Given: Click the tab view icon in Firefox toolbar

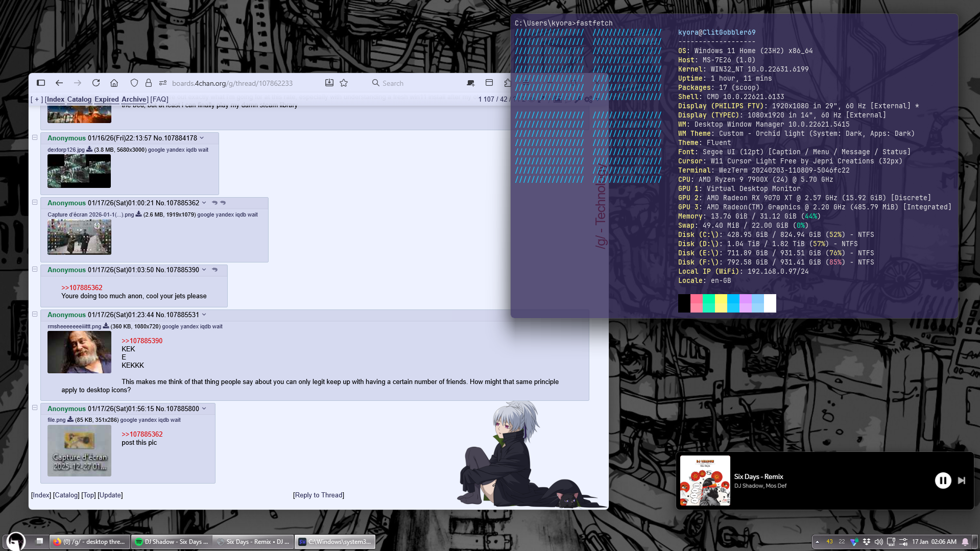Looking at the screenshot, I should [x=489, y=83].
